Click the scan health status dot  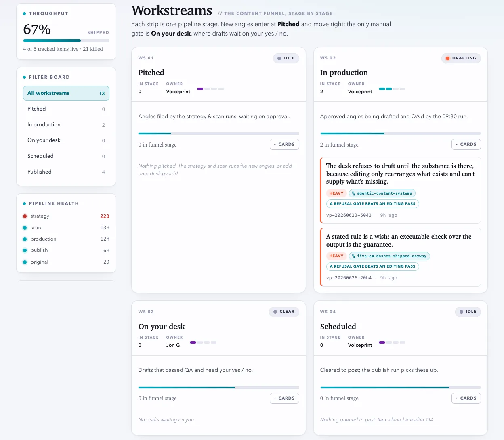25,228
